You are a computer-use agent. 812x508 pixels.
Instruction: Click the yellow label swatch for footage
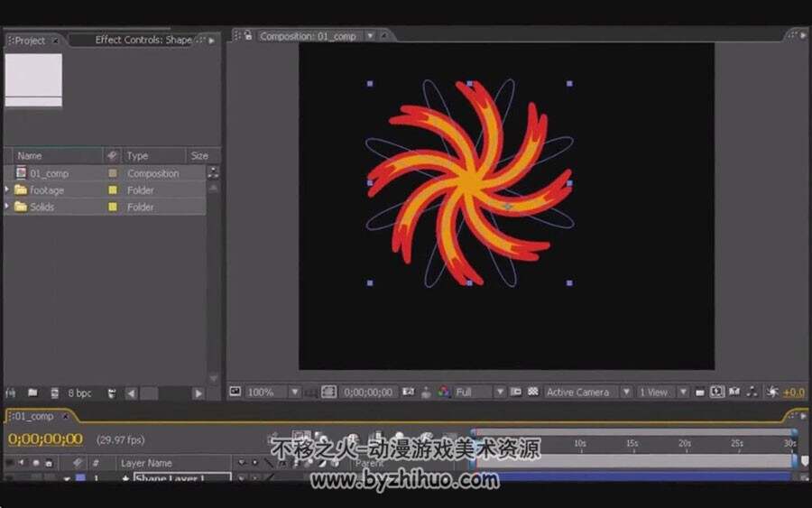(113, 190)
